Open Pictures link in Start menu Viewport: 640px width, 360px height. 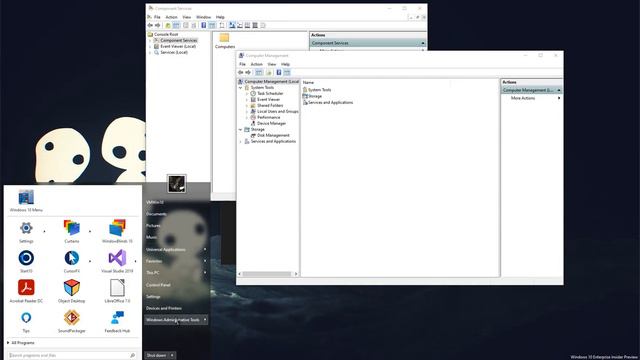(x=153, y=226)
